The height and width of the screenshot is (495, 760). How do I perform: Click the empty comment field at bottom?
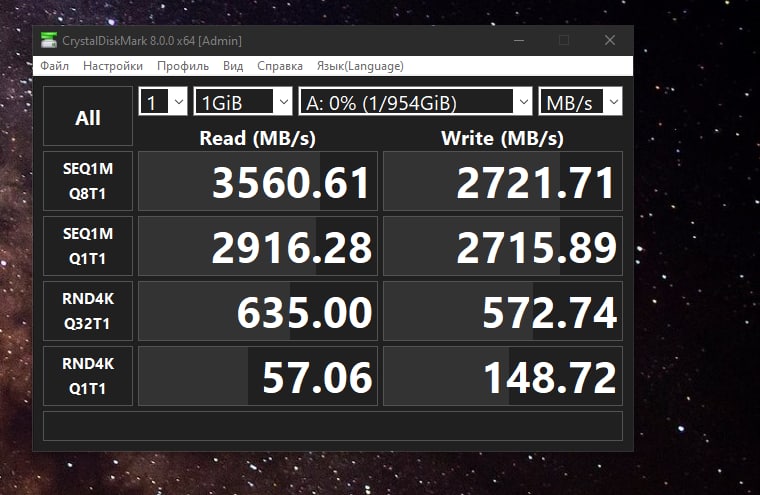coord(332,426)
